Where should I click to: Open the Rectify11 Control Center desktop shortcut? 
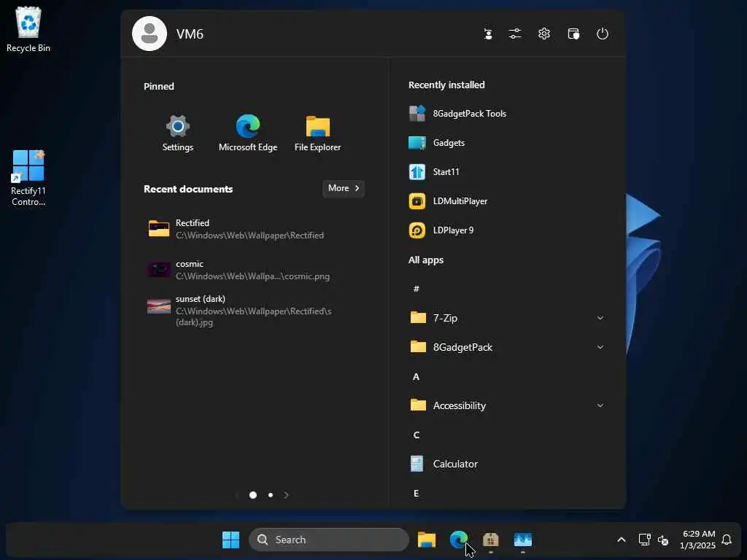[x=28, y=178]
